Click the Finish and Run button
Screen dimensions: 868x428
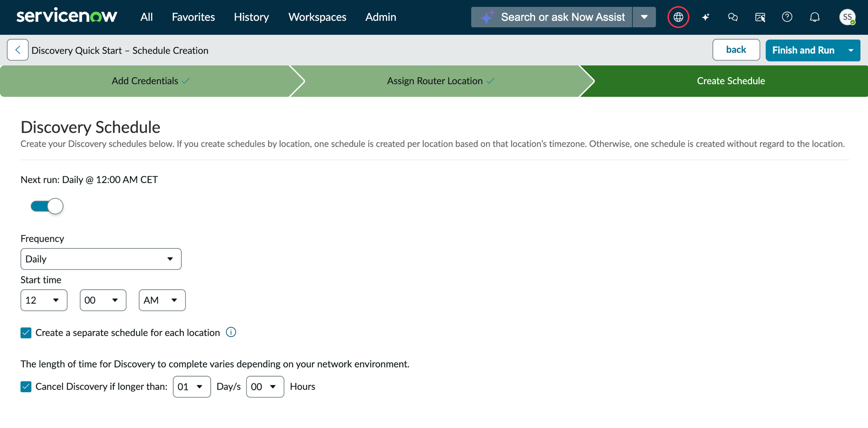coord(803,50)
